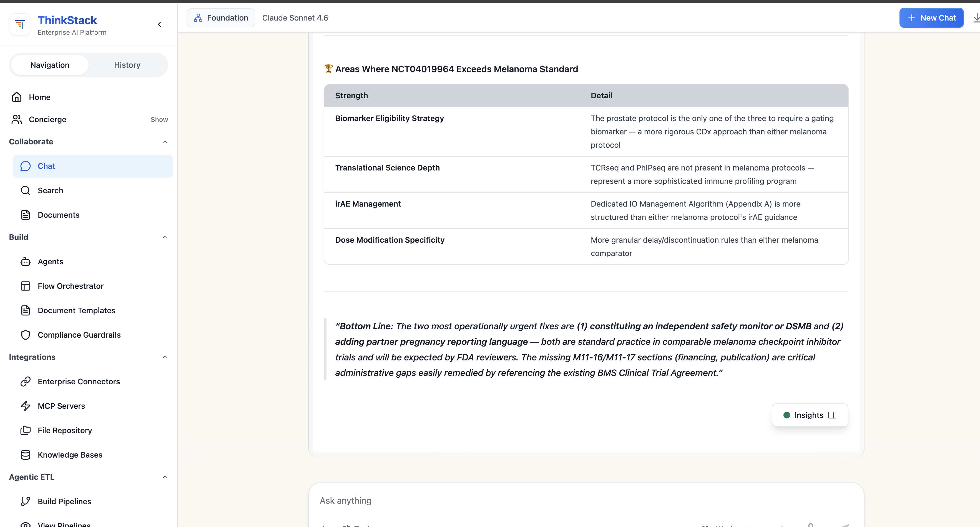Screen dimensions: 980x527
Task: Click the ThinkStack brand title
Action: (67, 20)
